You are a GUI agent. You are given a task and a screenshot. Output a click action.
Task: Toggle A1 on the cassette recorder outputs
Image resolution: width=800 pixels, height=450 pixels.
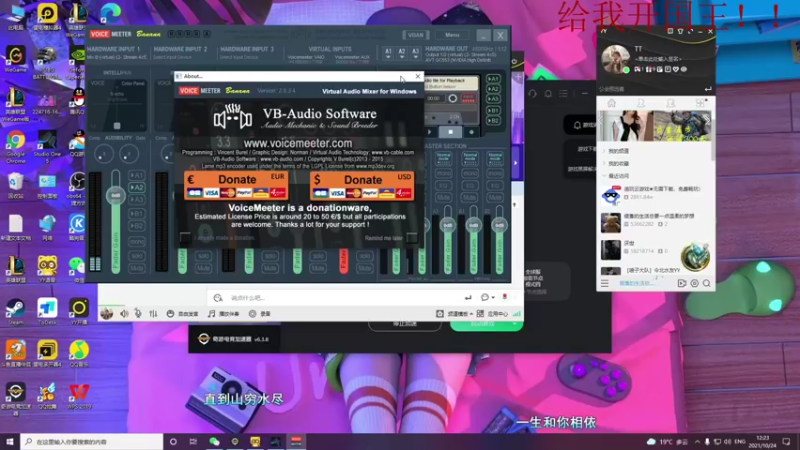493,79
